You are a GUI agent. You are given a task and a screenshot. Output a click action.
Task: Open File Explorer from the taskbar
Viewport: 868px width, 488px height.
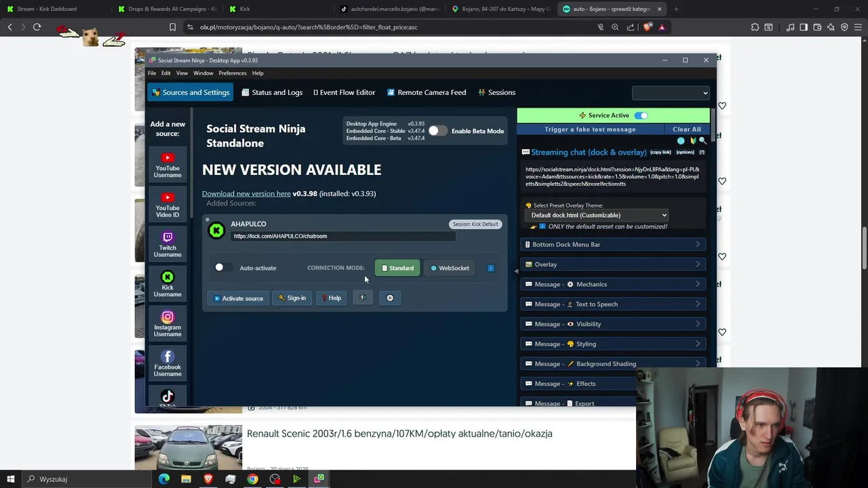click(186, 479)
